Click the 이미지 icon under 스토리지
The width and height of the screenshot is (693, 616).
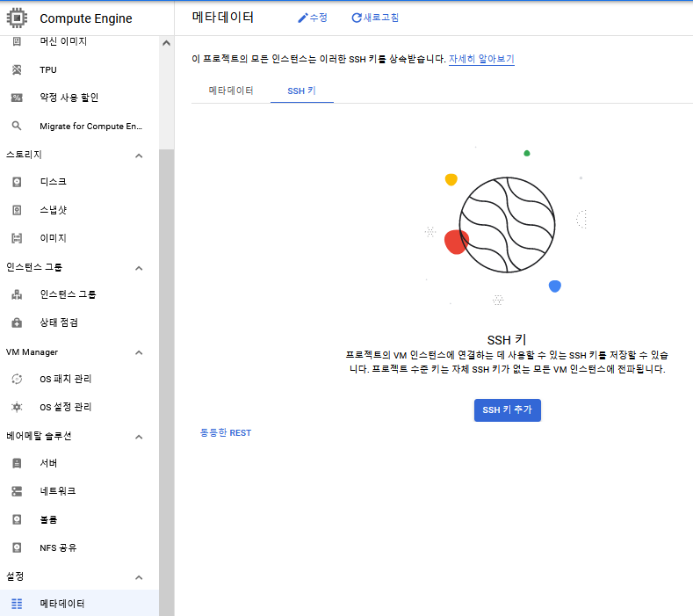tap(17, 238)
